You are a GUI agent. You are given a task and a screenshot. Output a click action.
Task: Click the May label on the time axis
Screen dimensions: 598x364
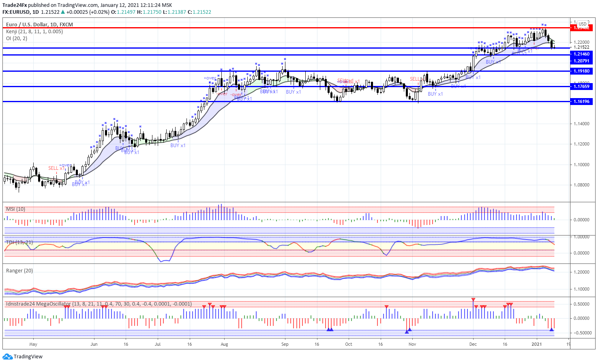point(33,344)
